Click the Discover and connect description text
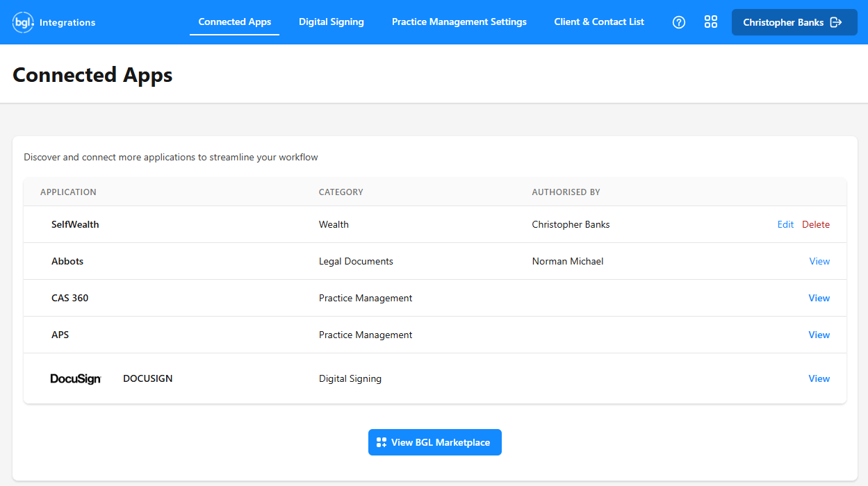Screen dimensions: 868x486 (171, 157)
